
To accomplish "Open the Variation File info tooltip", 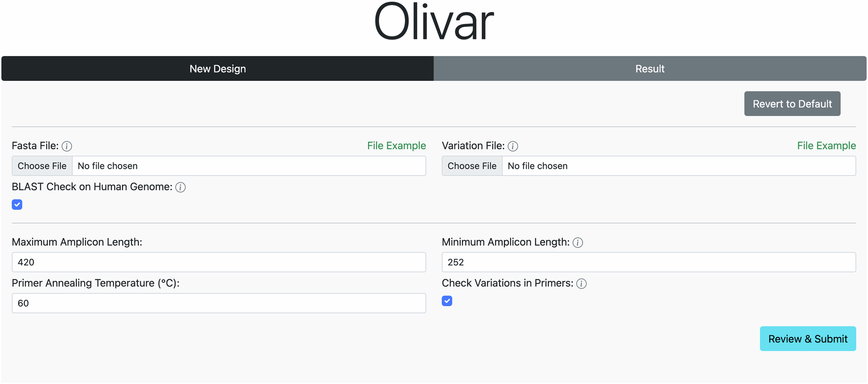I will [x=513, y=146].
